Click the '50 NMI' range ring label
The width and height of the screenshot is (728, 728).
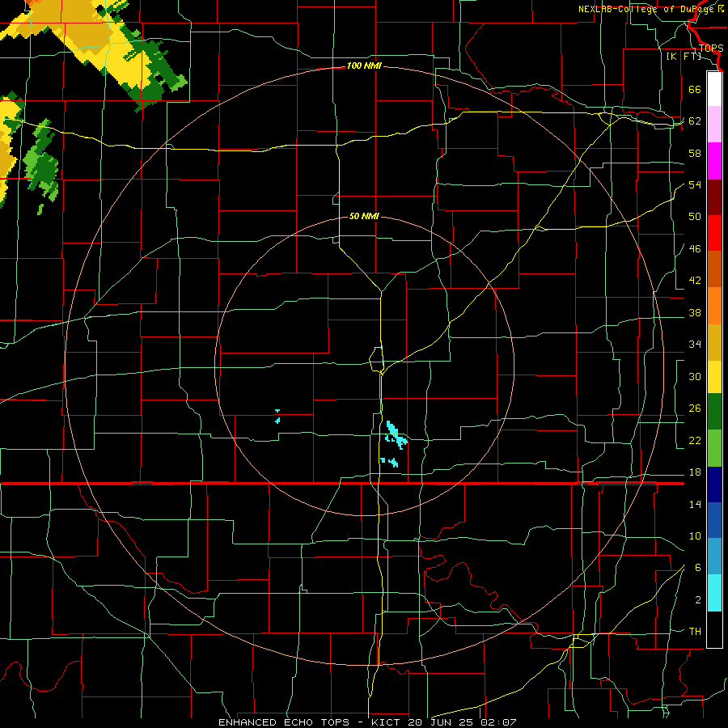click(364, 216)
